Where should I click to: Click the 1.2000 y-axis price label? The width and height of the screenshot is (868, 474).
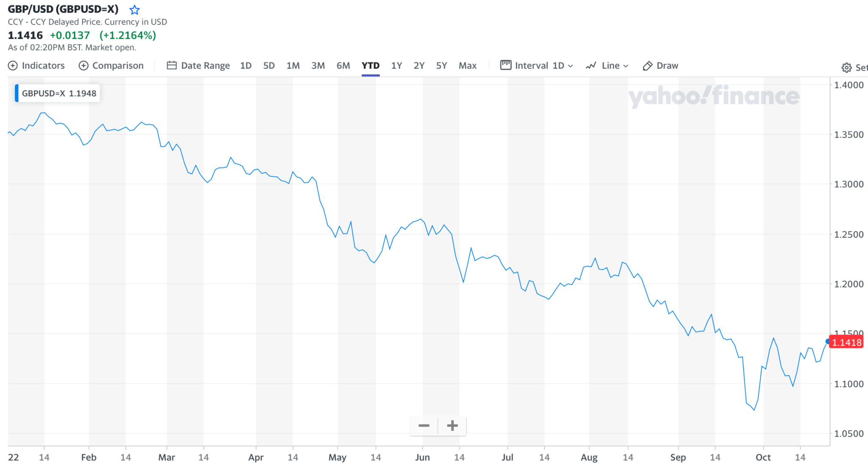click(849, 284)
